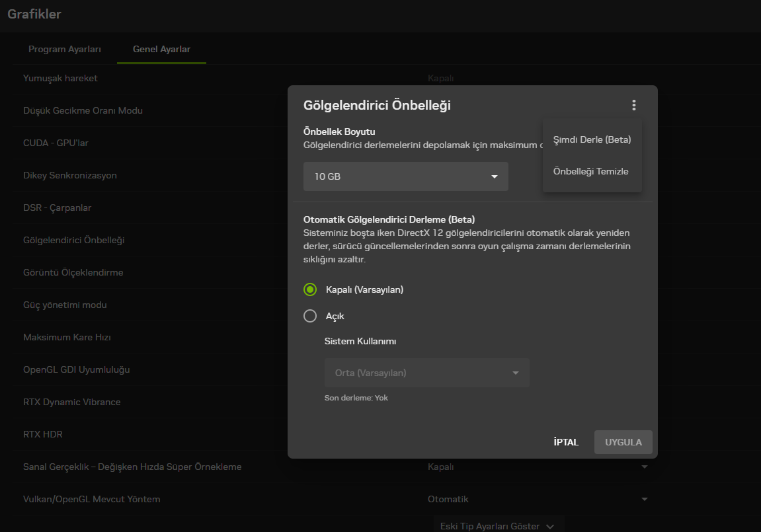Viewport: 761px width, 532px height.
Task: Click the Görüntü Ölçeklendirme setting
Action: click(73, 272)
